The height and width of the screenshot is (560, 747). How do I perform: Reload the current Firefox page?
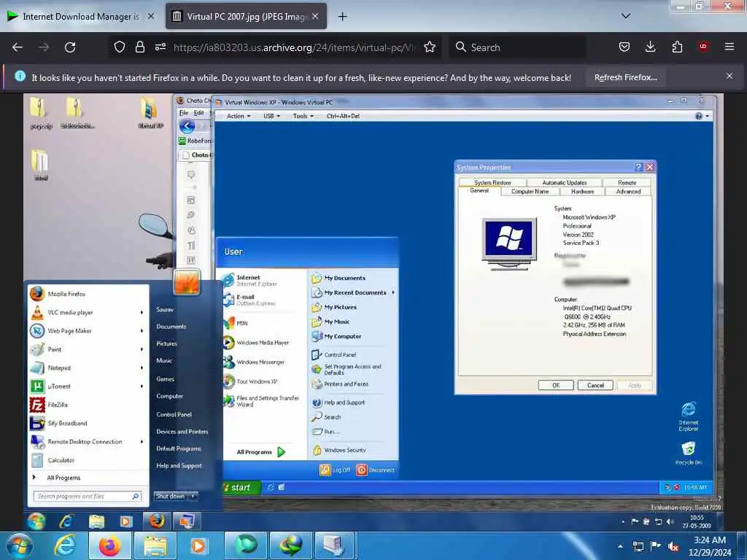tap(70, 47)
